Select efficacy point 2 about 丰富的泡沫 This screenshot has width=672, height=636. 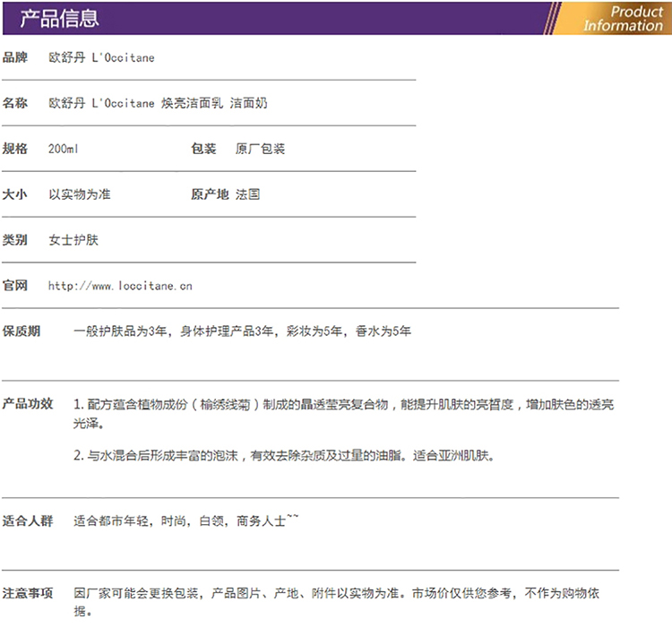point(284,455)
